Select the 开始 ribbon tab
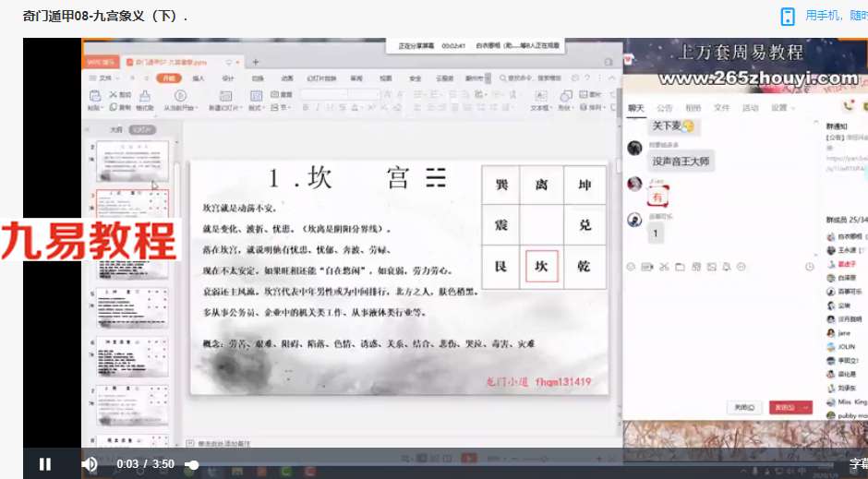Viewport: 868px width, 479px height. [169, 78]
